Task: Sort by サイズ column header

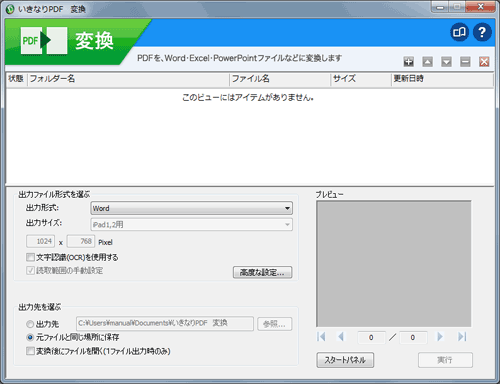Action: point(361,79)
